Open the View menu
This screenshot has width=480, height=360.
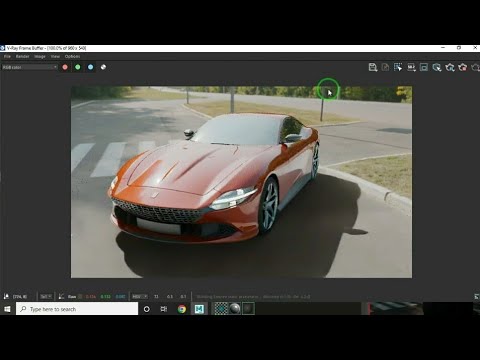click(55, 56)
